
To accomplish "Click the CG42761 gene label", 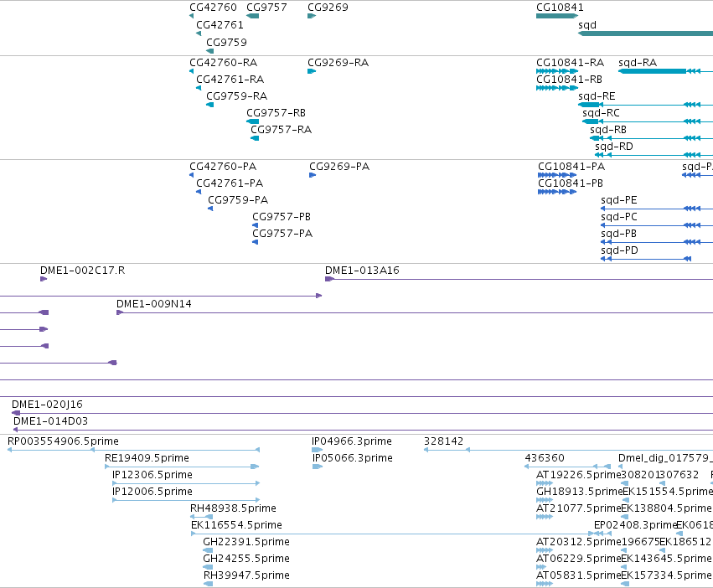I will [220, 24].
